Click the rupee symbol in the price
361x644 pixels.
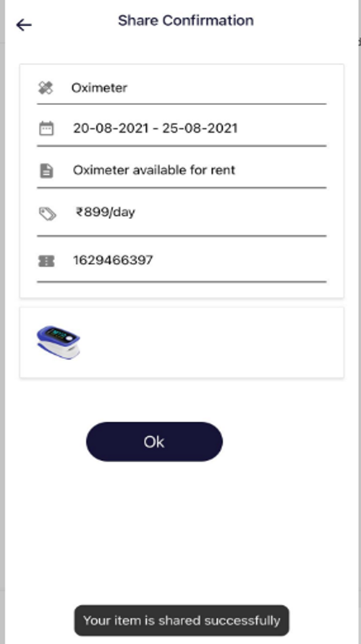pos(79,212)
